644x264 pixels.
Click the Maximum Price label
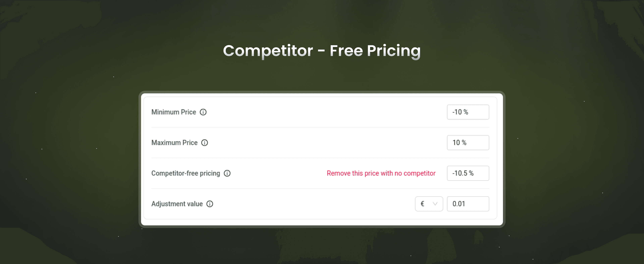[x=174, y=143]
